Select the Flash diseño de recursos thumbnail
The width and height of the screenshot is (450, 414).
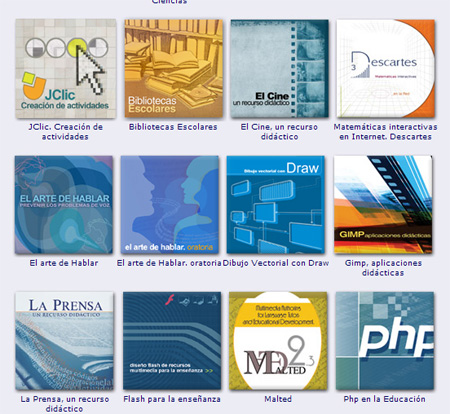click(x=172, y=341)
